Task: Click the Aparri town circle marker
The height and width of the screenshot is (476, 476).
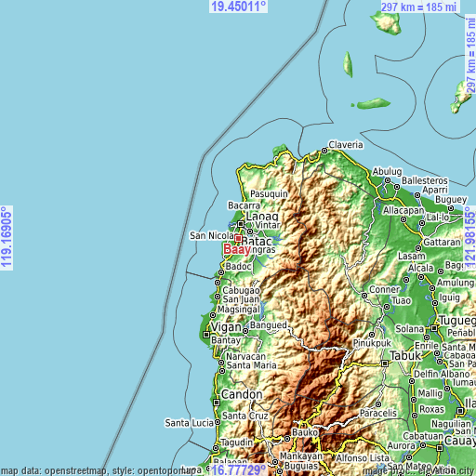Action: coord(417,195)
